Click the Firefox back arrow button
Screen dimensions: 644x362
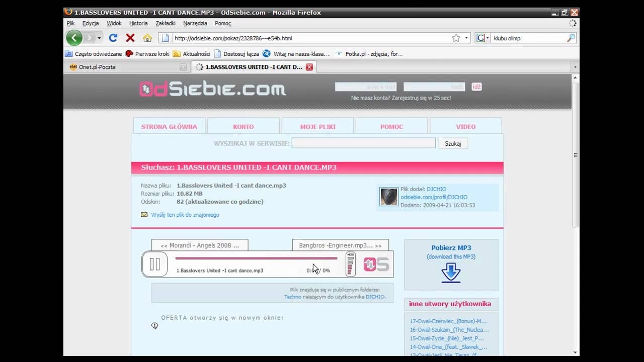74,38
